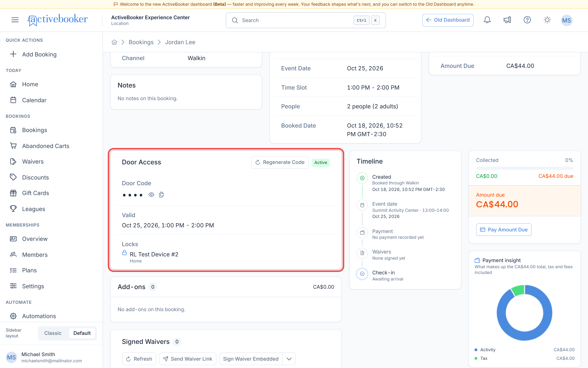This screenshot has height=368, width=588.
Task: Focus the Search input field
Action: click(306, 20)
